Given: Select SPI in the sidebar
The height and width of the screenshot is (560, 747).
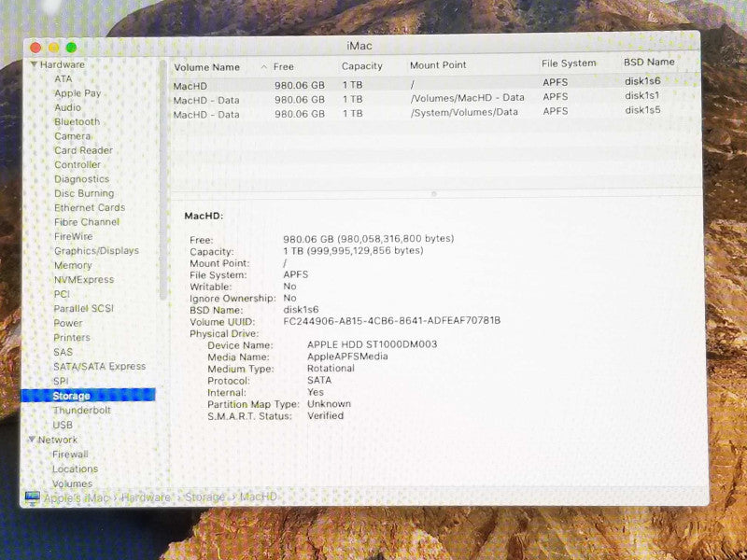Looking at the screenshot, I should [x=61, y=381].
